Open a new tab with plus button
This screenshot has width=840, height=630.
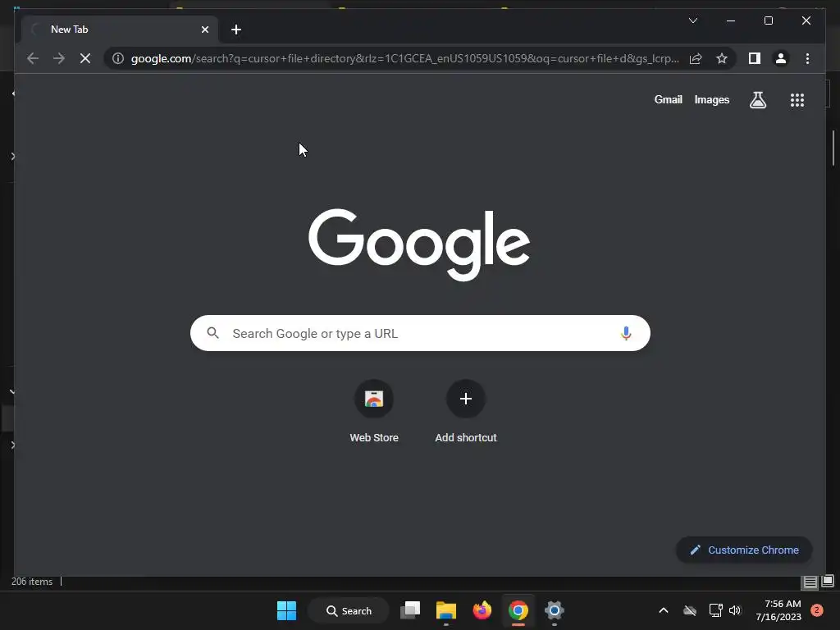[x=235, y=30]
